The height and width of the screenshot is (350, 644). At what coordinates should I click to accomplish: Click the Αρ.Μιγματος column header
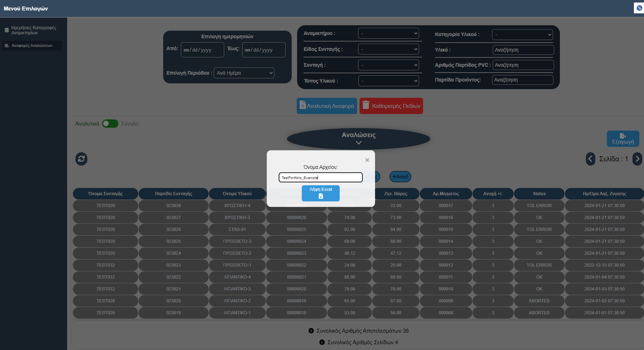(x=446, y=194)
